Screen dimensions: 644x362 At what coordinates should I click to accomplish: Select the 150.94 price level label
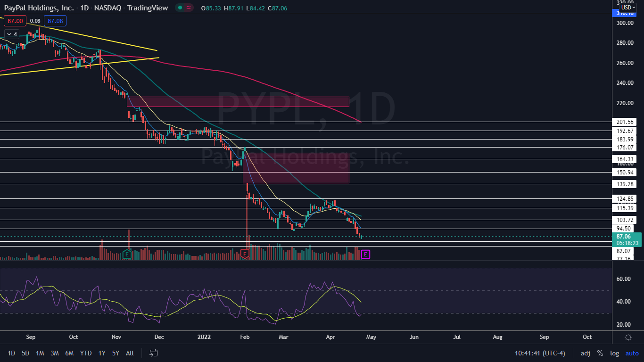[x=625, y=173]
